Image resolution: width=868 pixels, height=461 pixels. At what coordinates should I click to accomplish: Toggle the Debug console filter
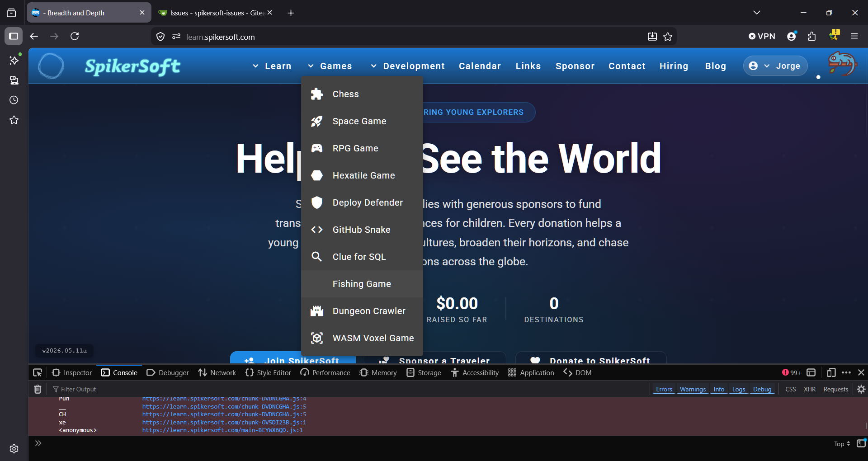click(762, 389)
